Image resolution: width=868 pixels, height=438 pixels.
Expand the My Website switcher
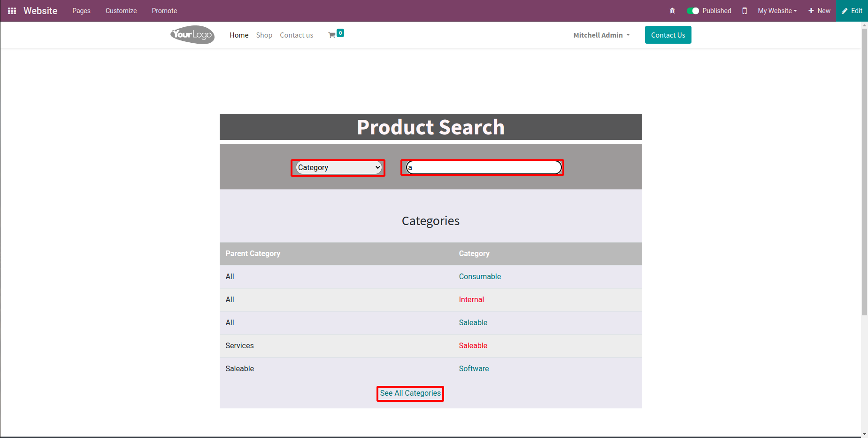[x=777, y=11]
